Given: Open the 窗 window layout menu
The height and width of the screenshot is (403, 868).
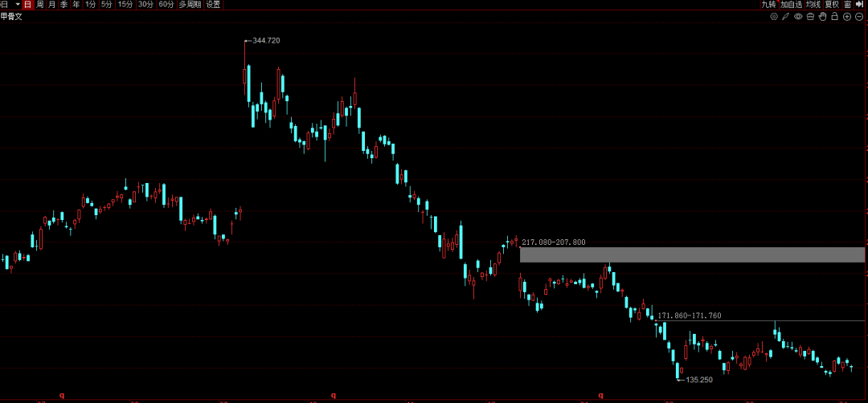Looking at the screenshot, I should (847, 5).
